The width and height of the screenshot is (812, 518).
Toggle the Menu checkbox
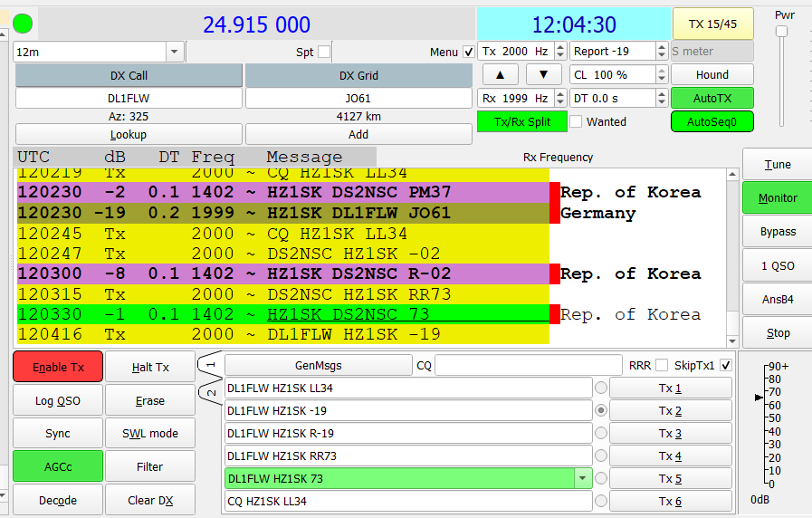tap(469, 52)
